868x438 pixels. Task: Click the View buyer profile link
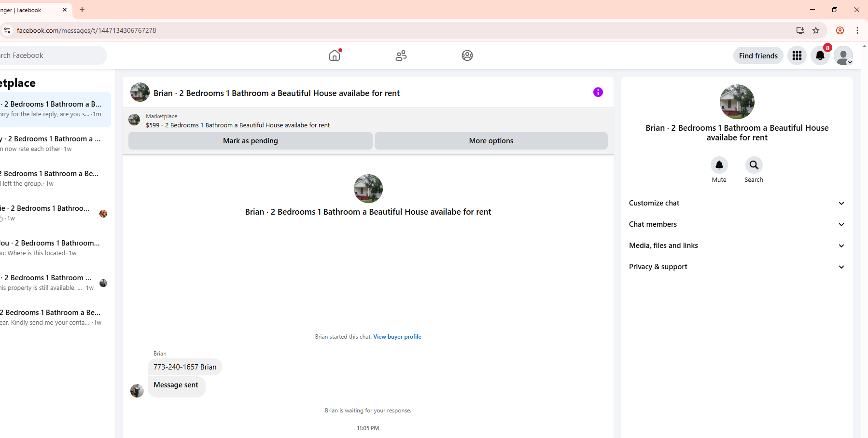(x=397, y=337)
